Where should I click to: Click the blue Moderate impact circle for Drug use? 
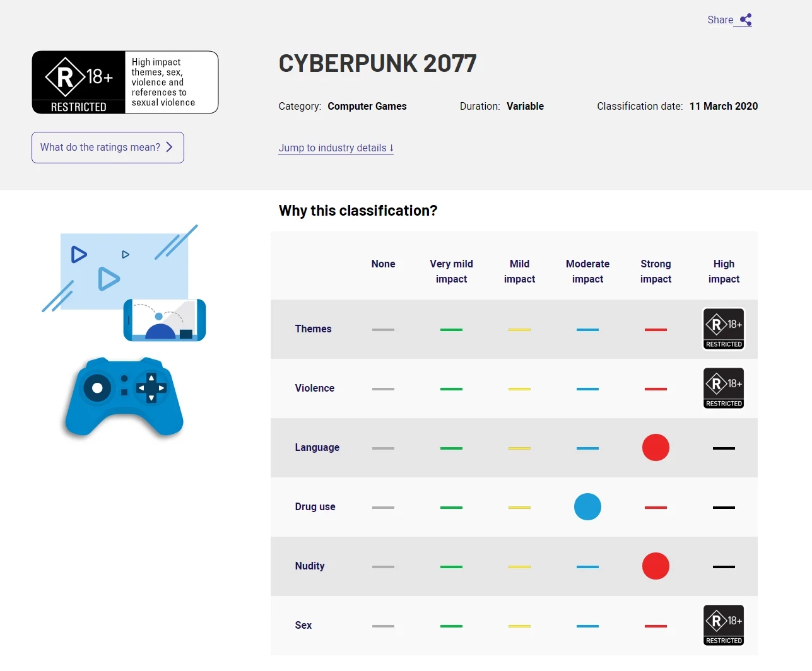[587, 507]
